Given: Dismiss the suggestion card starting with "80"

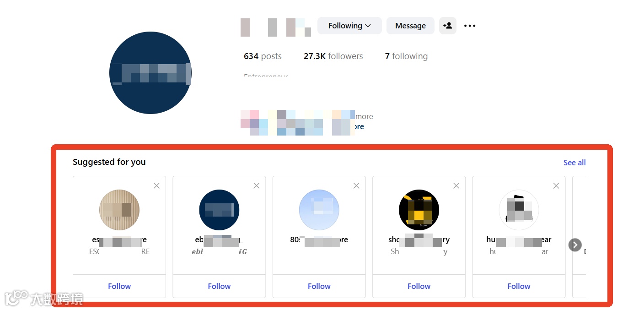Looking at the screenshot, I should click(356, 185).
